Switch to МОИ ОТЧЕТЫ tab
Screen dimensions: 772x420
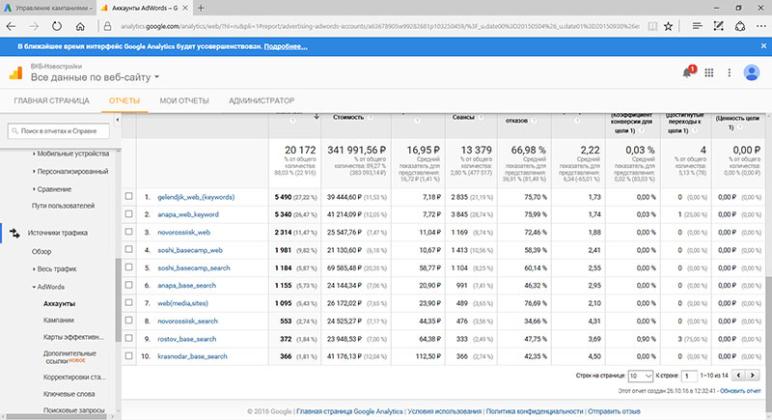(184, 100)
